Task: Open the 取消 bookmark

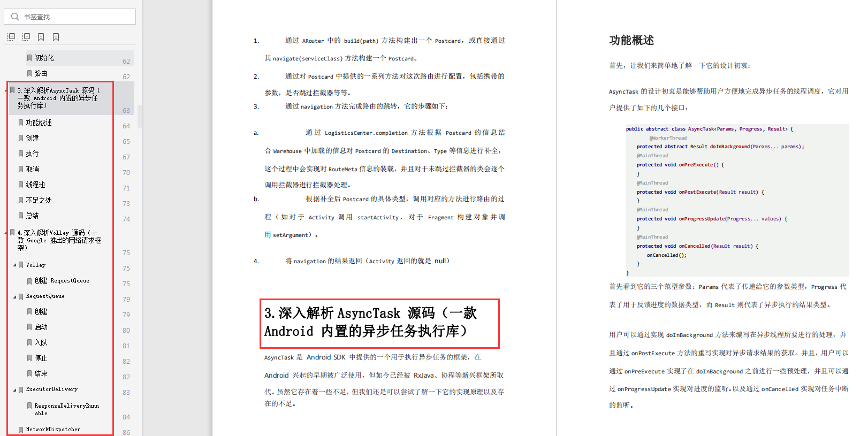Action: [32, 169]
